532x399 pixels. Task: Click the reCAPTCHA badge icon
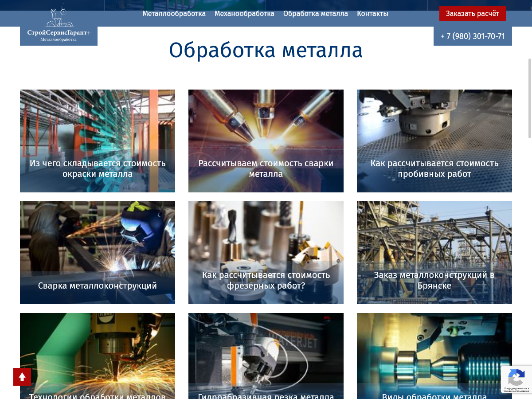tap(516, 378)
